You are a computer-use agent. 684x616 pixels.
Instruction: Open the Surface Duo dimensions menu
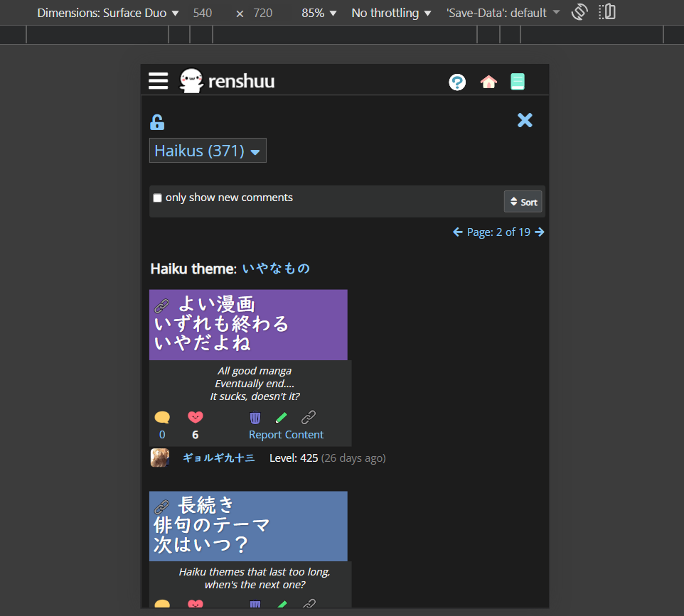click(x=105, y=12)
